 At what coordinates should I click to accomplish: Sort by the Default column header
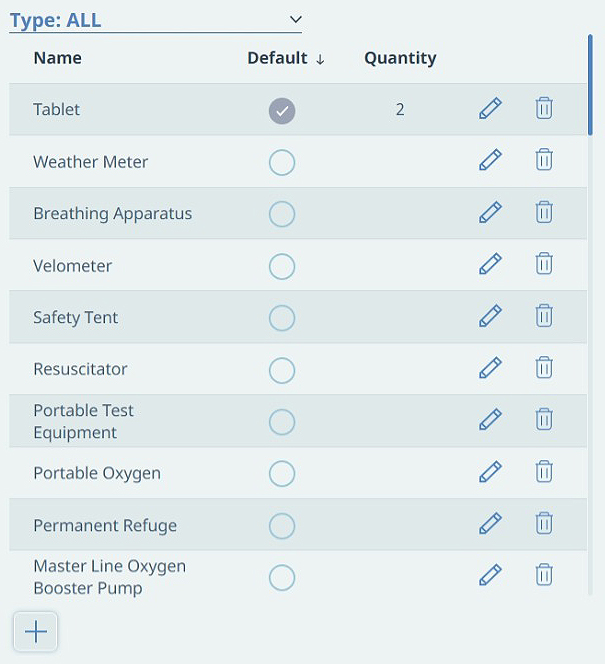click(286, 58)
